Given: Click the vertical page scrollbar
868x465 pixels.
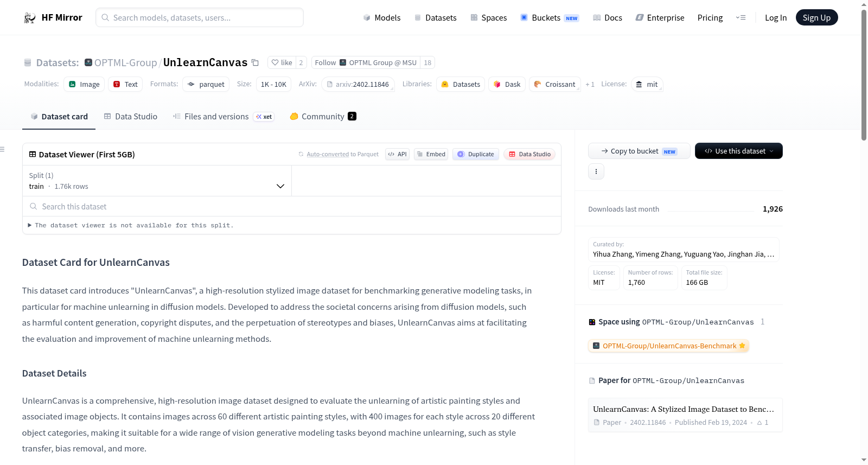Looking at the screenshot, I should coord(864,75).
